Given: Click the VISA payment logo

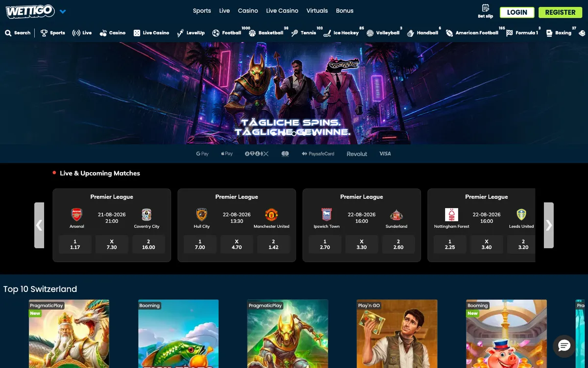Looking at the screenshot, I should pyautogui.click(x=385, y=154).
